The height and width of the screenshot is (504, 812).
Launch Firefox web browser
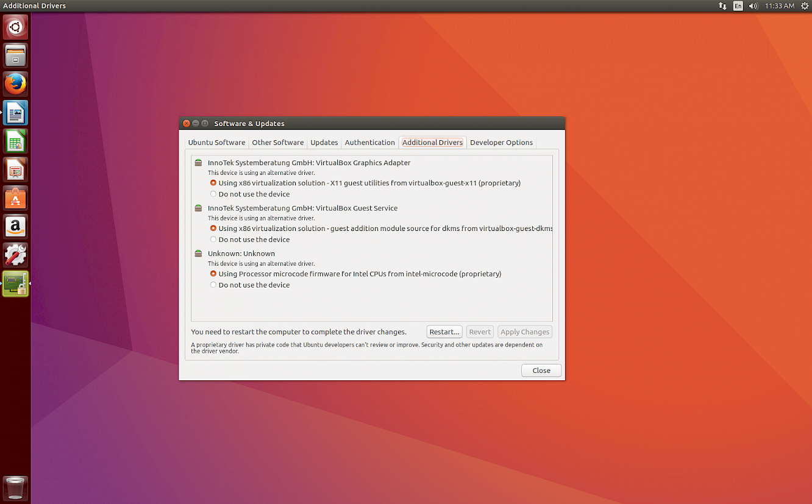(x=15, y=84)
